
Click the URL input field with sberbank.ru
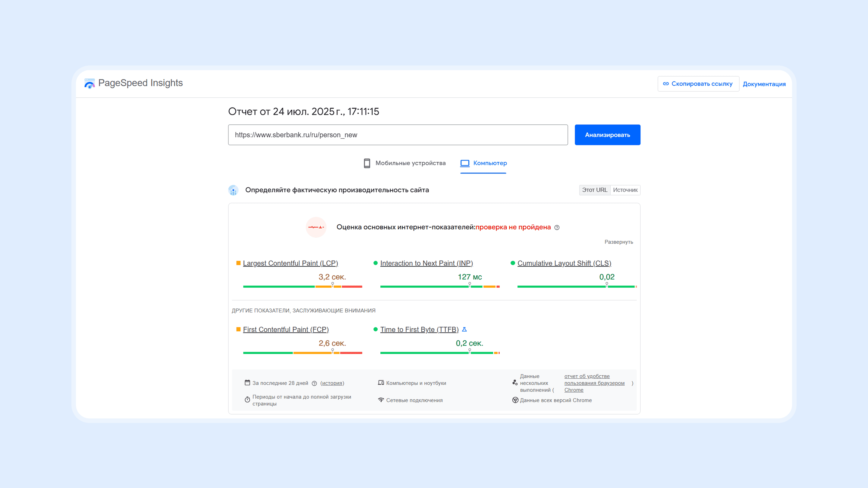coord(398,135)
